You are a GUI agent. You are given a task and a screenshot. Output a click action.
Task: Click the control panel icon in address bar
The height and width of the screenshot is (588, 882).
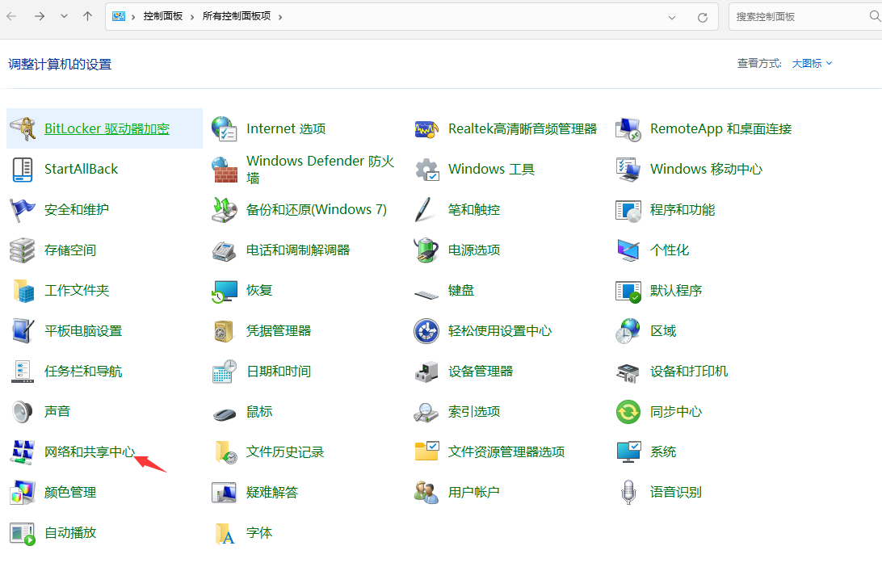coord(118,16)
